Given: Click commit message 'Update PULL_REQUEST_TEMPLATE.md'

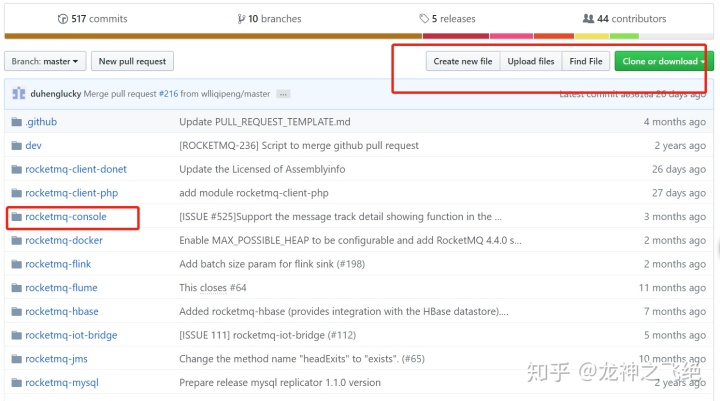Looking at the screenshot, I should coord(264,122).
